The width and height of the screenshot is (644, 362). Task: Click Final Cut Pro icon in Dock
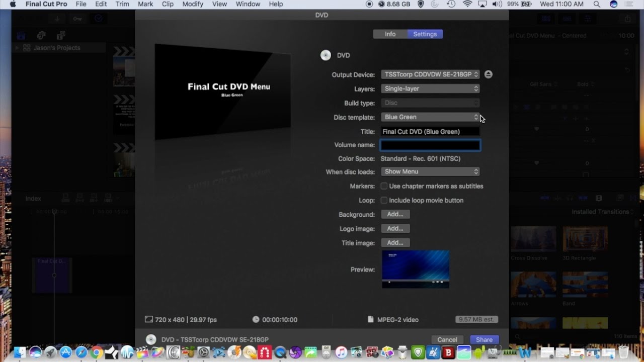click(x=142, y=352)
